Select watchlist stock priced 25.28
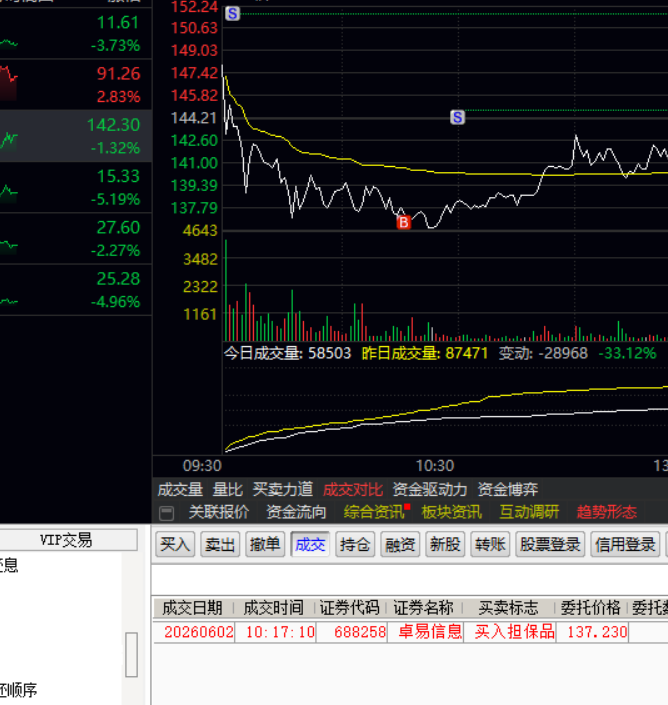This screenshot has height=705, width=668. (76, 289)
